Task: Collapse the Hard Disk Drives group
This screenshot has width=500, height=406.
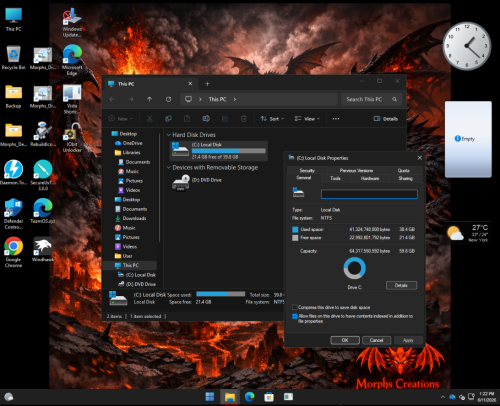Action: [x=168, y=135]
